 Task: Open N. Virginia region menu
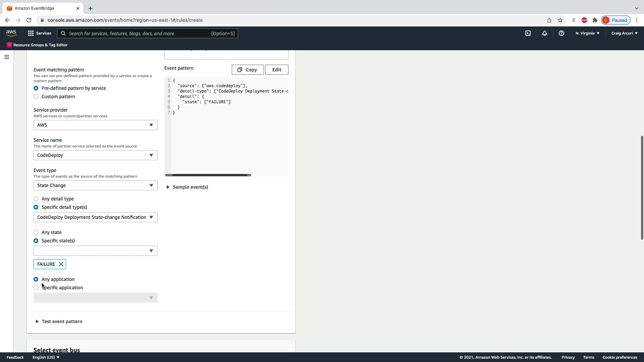[587, 33]
